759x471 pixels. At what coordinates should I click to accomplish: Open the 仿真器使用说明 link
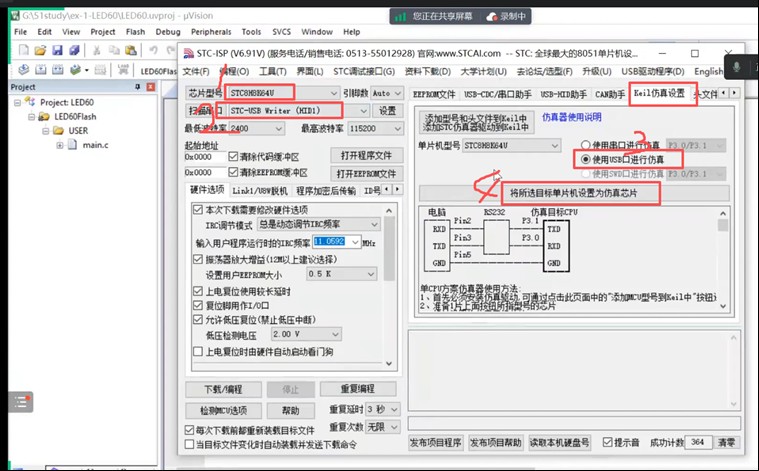[x=572, y=117]
